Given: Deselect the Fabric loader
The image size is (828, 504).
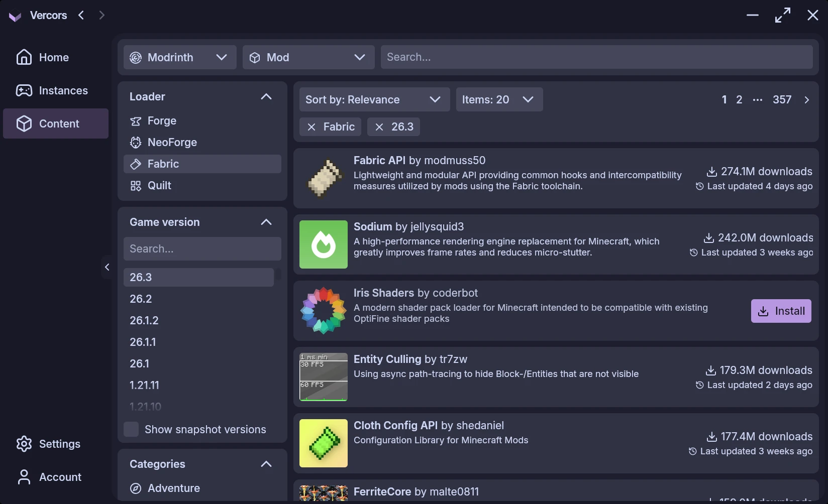Looking at the screenshot, I should (202, 164).
